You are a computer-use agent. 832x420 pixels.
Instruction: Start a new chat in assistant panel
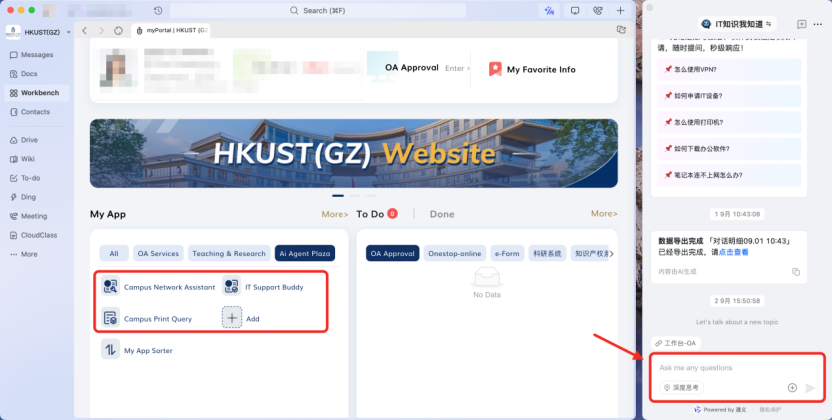(x=801, y=24)
